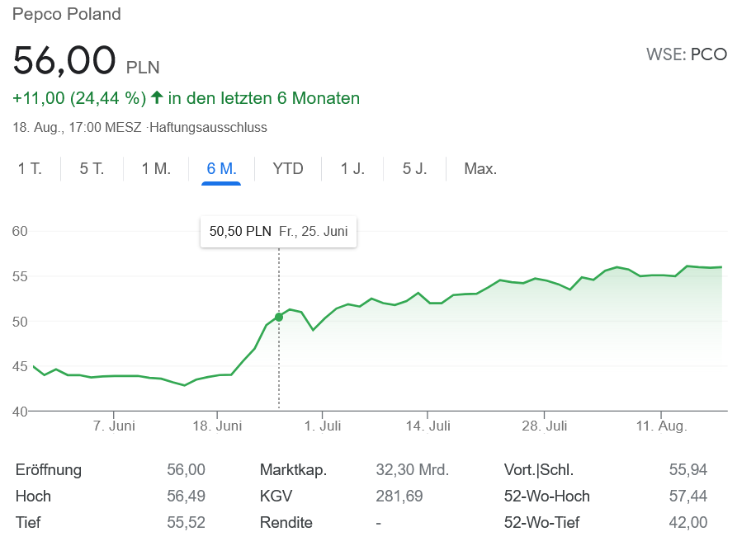Click the WSE: PCO ticker label
The height and width of the screenshot is (546, 756).
pyautogui.click(x=687, y=54)
